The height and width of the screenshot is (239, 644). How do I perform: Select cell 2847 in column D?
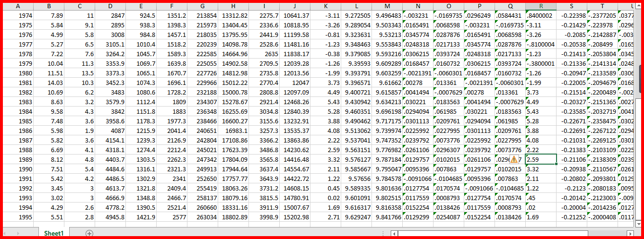tap(110, 16)
